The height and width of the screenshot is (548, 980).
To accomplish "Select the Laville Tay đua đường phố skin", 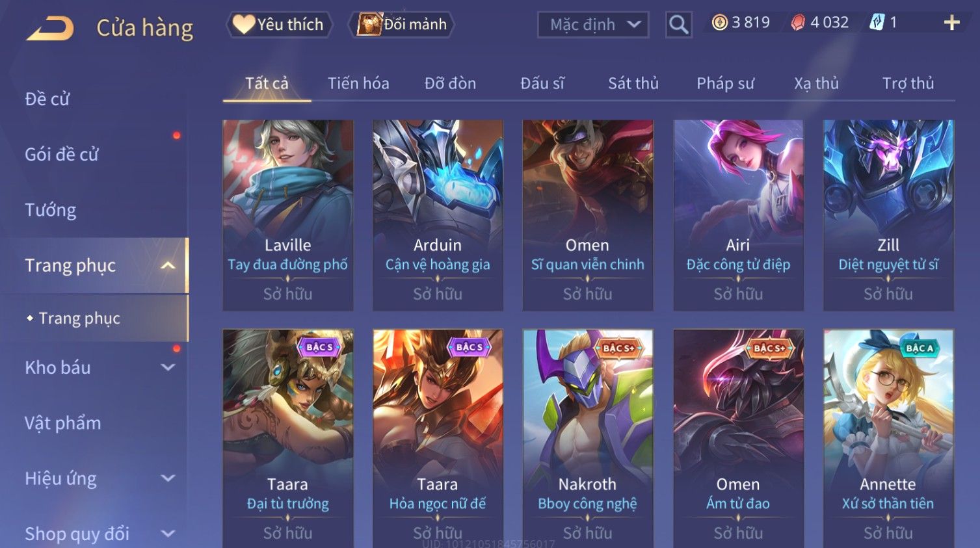I will tap(288, 215).
